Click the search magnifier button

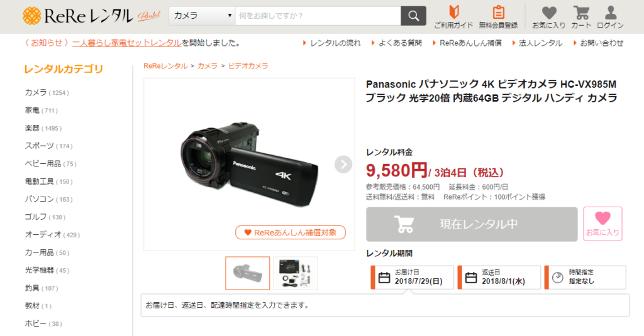pos(413,16)
